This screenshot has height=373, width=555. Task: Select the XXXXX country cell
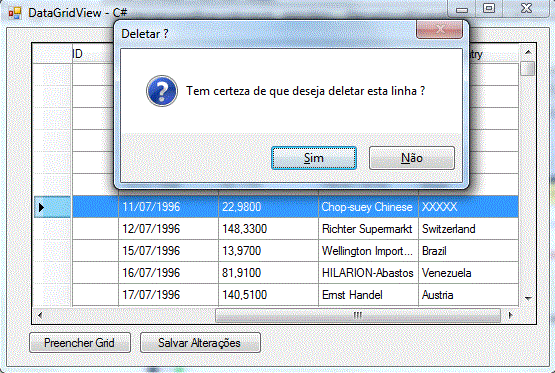tap(469, 207)
